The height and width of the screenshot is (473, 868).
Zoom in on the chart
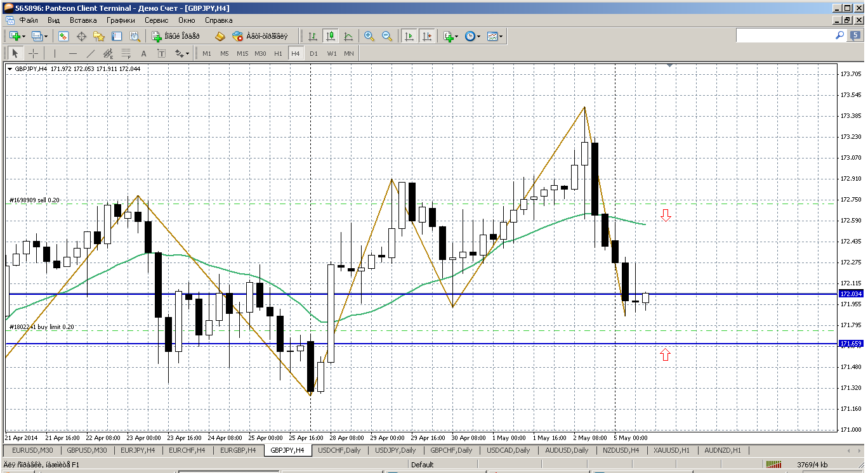point(369,36)
